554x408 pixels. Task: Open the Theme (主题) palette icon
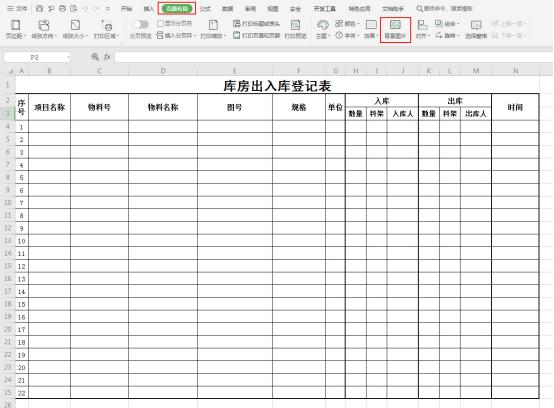323,25
